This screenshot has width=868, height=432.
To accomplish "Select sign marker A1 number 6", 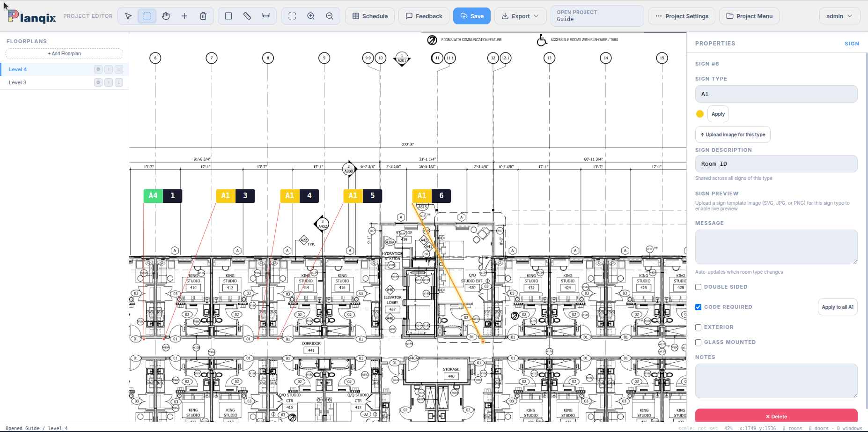I will [431, 196].
